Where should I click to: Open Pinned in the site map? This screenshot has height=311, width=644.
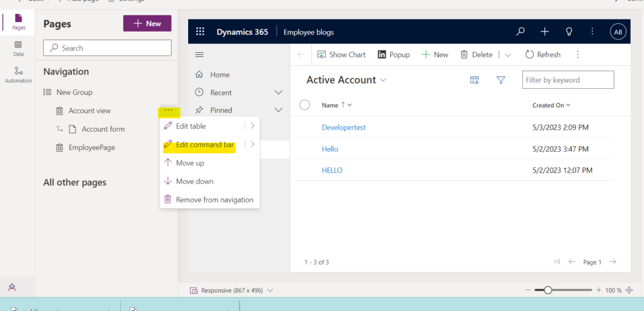pyautogui.click(x=221, y=110)
